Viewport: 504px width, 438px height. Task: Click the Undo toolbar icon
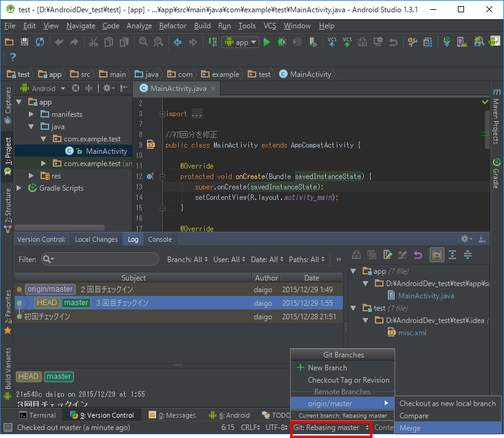[x=59, y=42]
